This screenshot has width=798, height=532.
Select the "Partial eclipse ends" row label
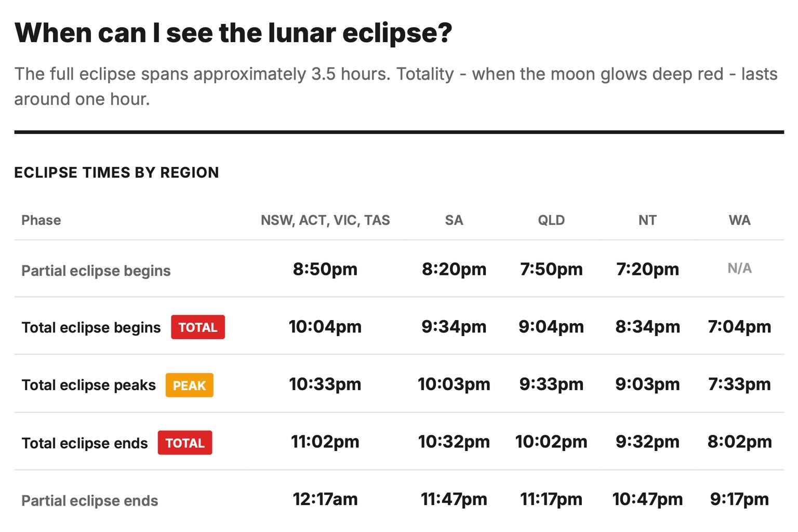tap(90, 501)
